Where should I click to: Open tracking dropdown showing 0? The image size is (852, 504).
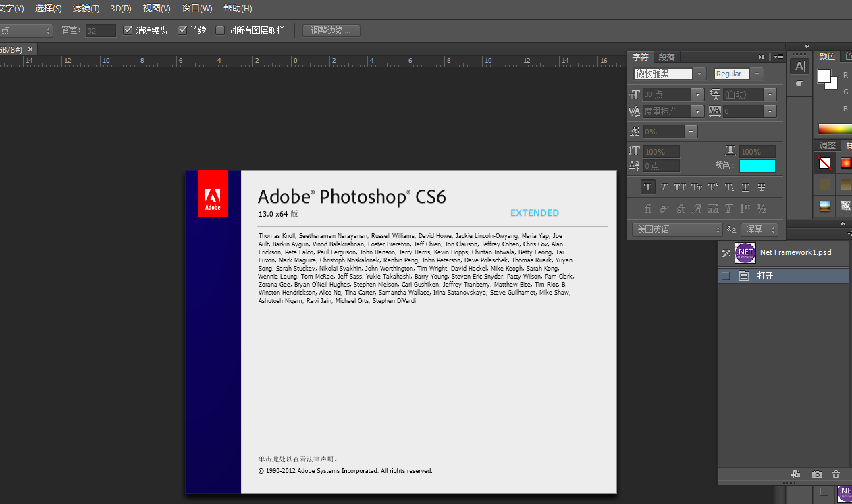770,111
